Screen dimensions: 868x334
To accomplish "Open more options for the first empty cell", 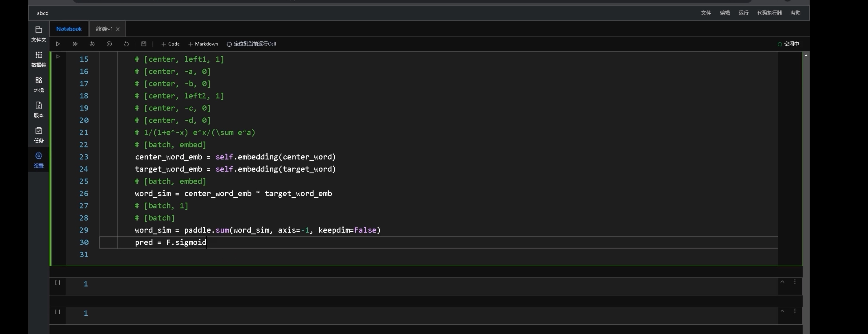I will [795, 282].
